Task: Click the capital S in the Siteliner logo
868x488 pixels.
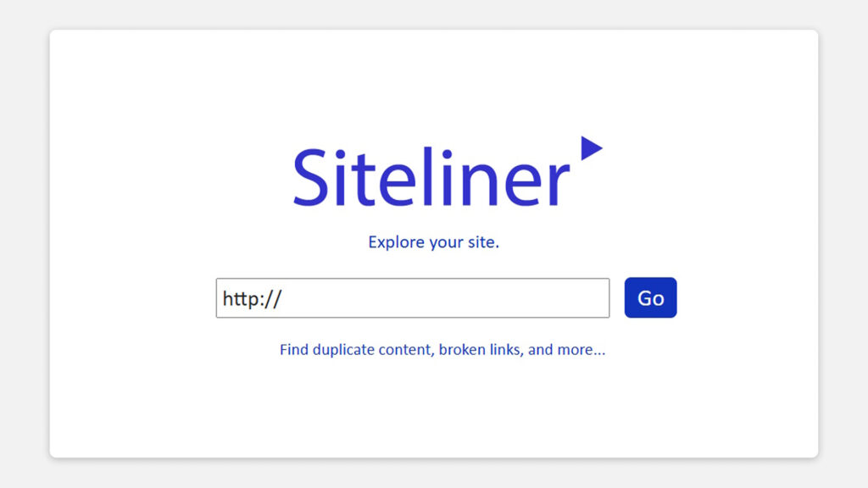Action: click(x=310, y=178)
